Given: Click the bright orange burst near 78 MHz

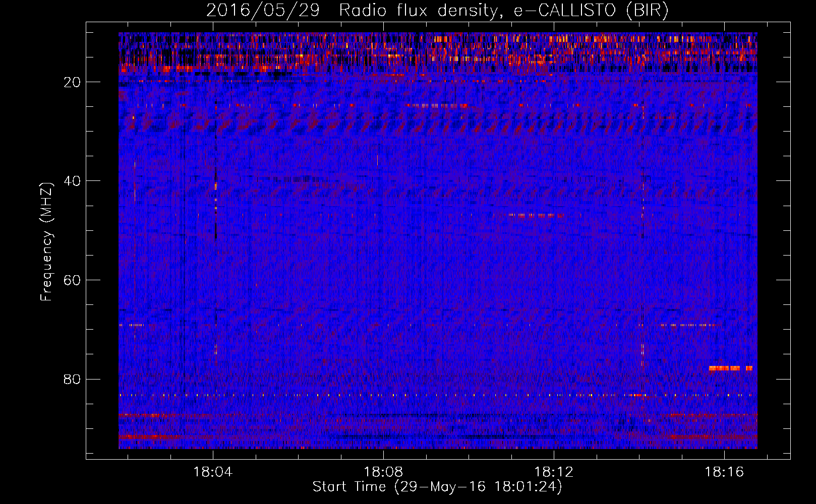Looking at the screenshot, I should tap(730, 368).
